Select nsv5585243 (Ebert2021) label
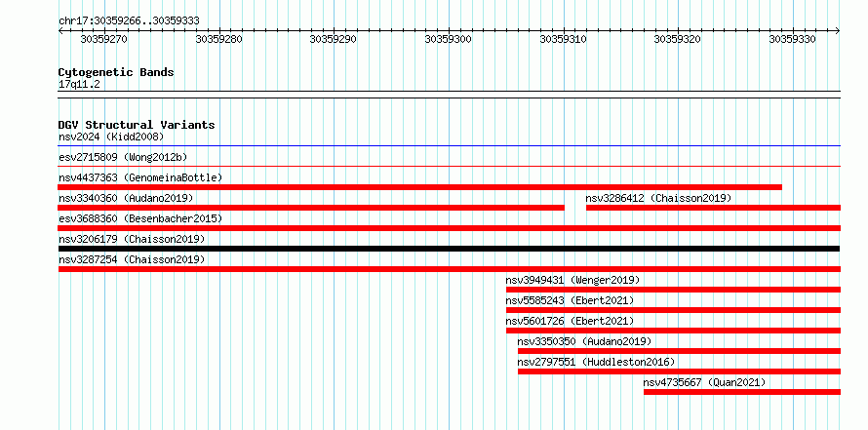The width and height of the screenshot is (868, 430). tap(571, 300)
